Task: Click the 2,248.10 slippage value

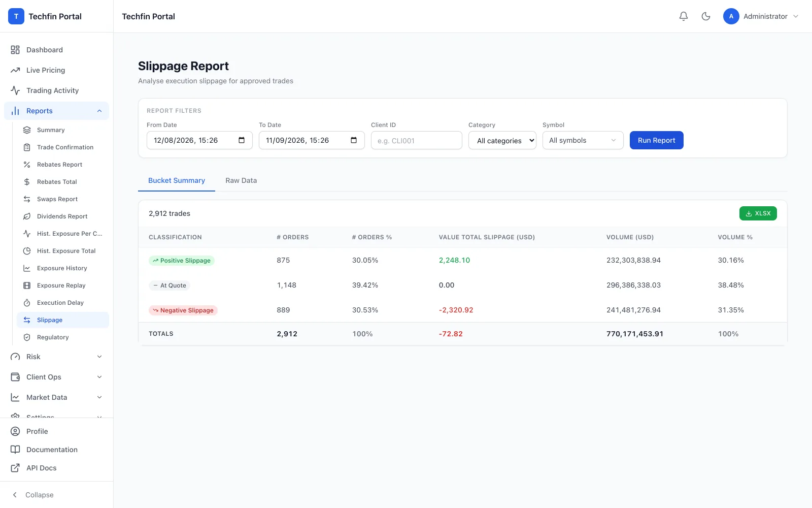Action: pyautogui.click(x=454, y=260)
